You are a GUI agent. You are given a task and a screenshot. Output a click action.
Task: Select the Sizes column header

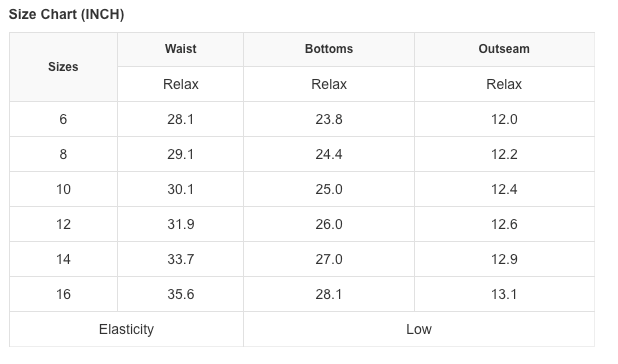(63, 67)
